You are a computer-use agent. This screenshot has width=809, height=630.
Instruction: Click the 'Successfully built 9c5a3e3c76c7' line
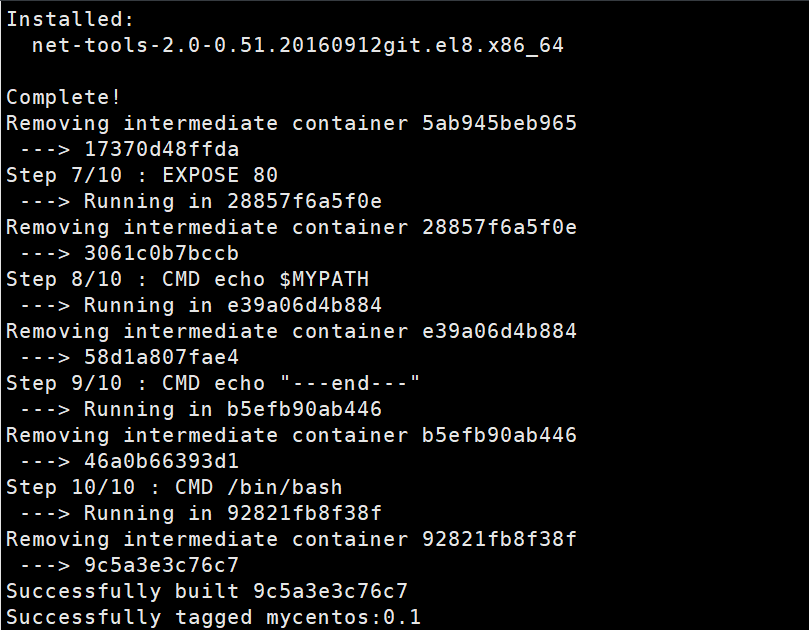pyautogui.click(x=207, y=591)
